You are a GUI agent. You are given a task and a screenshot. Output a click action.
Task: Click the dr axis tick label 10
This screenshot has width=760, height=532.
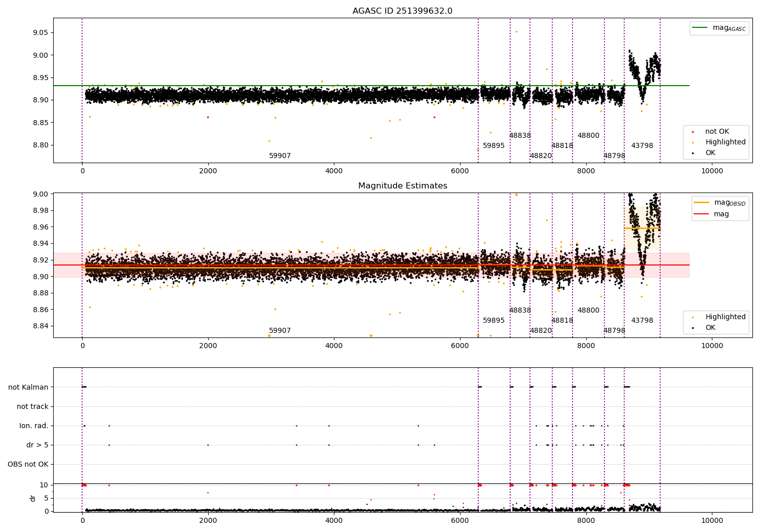click(45, 485)
